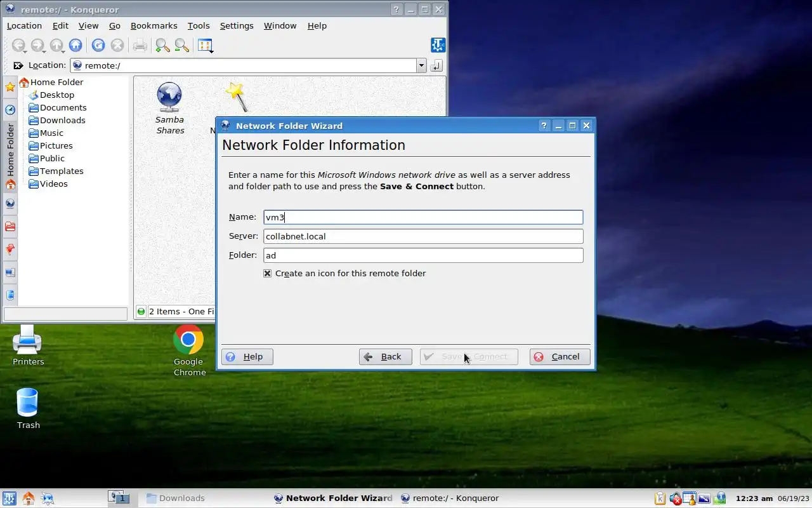Click the Stop loading toolbar icon
Image resolution: width=812 pixels, height=508 pixels.
[117, 45]
